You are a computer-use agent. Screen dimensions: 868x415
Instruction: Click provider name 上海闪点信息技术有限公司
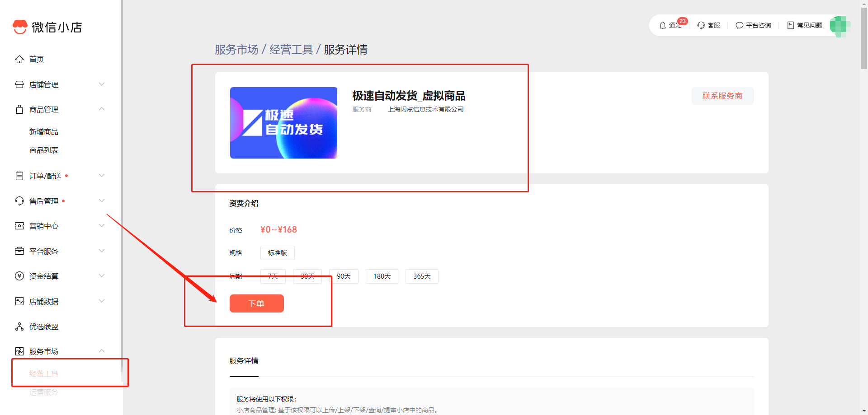[x=426, y=109]
